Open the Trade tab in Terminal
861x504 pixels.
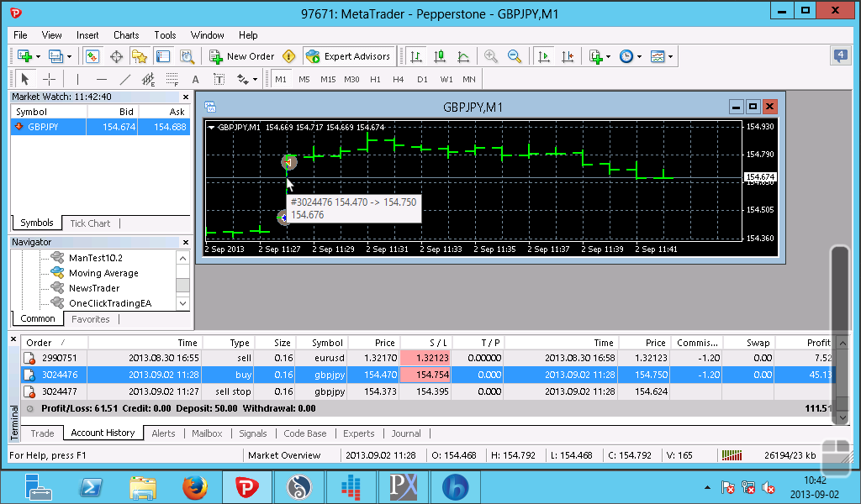[x=42, y=433]
